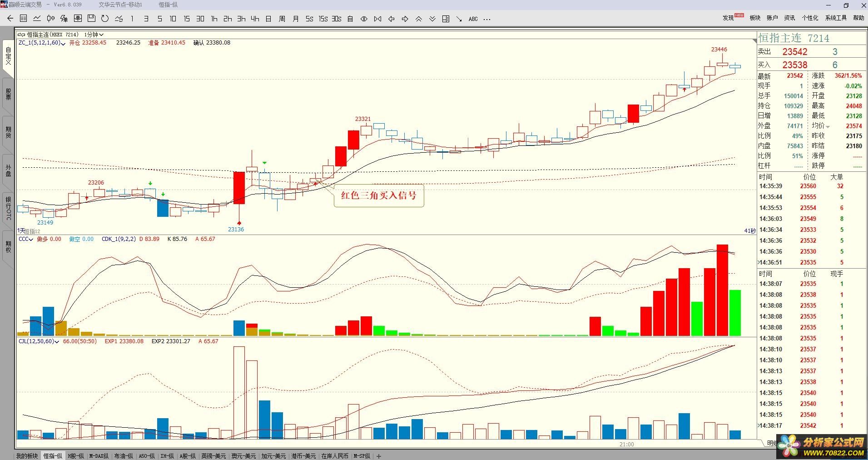This screenshot has width=868, height=460.
Task: Click the compress chart horizontally icon
Action: click(377, 19)
